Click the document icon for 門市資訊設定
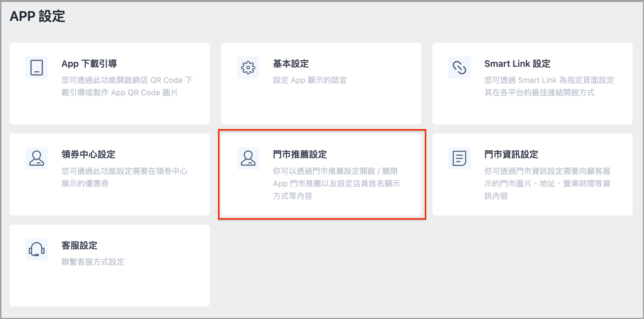644x319 pixels. coord(459,158)
